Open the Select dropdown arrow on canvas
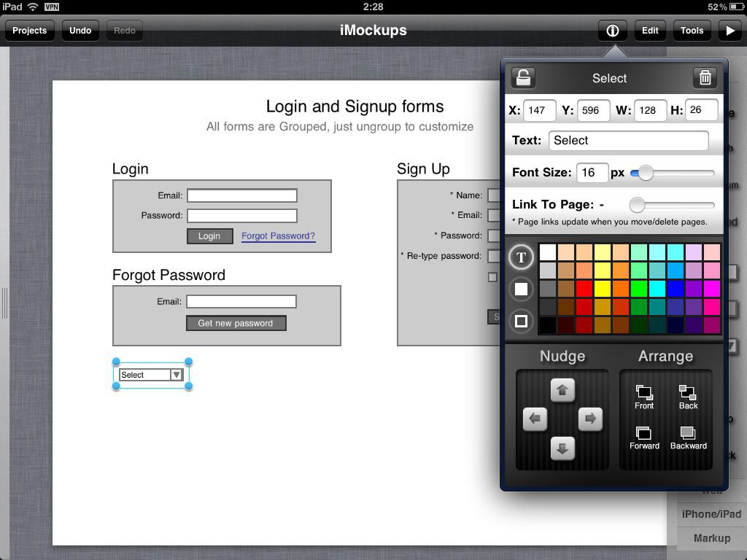Image resolution: width=747 pixels, height=560 pixels. (x=176, y=375)
